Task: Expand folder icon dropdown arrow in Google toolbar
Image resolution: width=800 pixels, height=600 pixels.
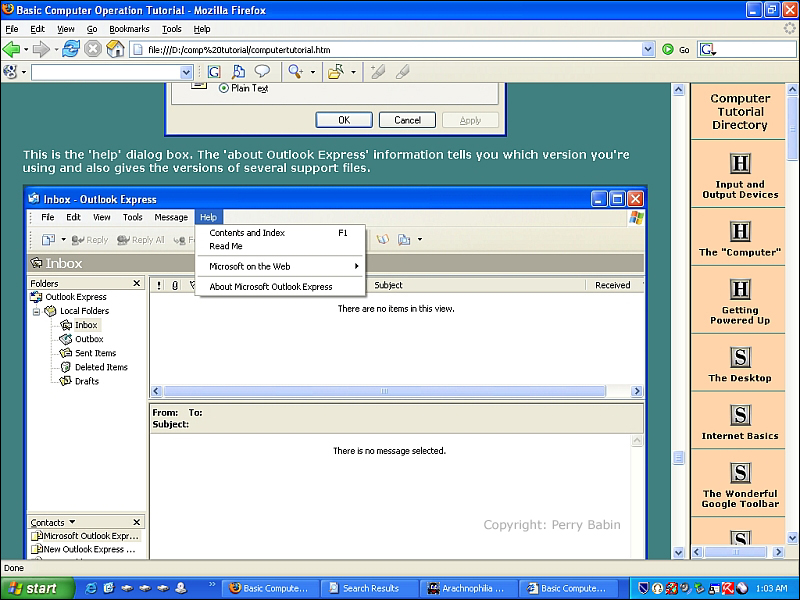Action: click(x=353, y=72)
